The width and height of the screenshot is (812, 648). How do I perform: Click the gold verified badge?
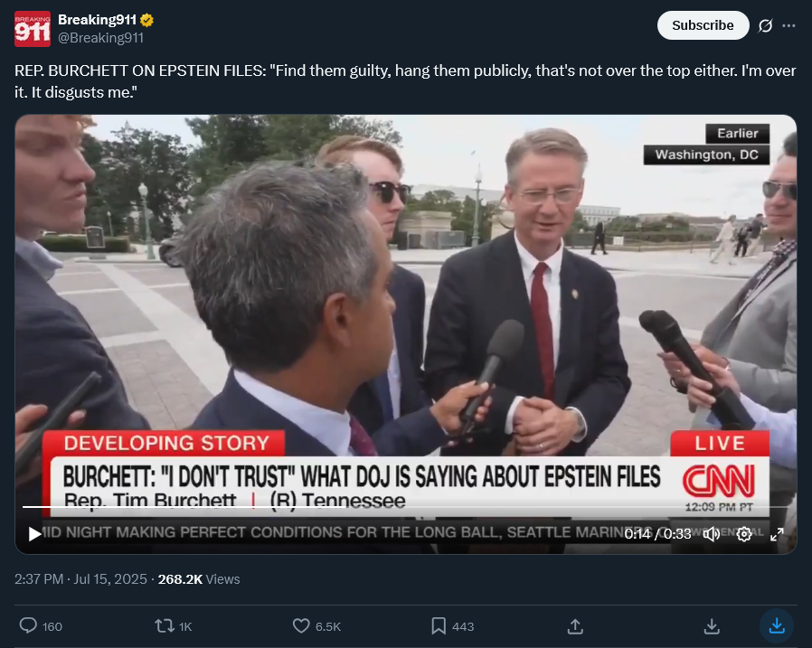pos(147,20)
